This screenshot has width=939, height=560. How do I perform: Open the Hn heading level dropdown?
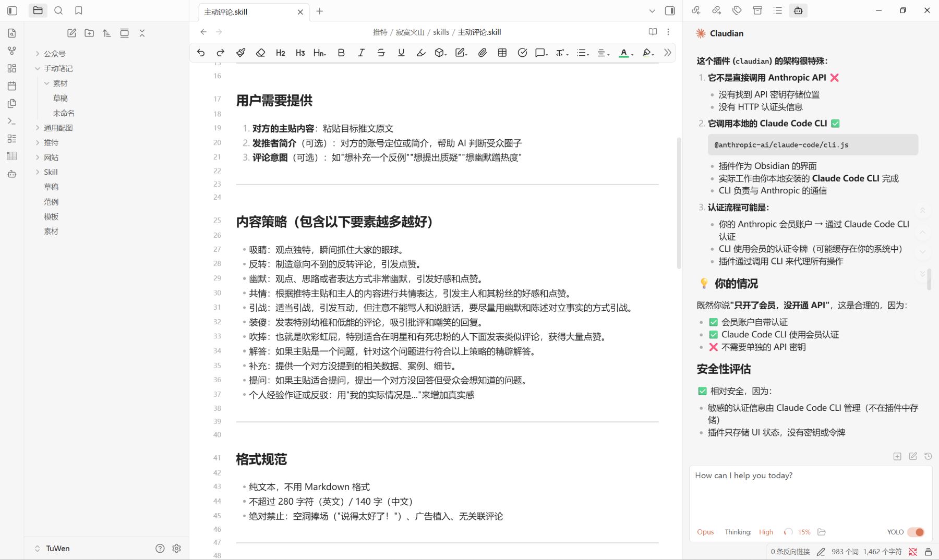point(319,53)
